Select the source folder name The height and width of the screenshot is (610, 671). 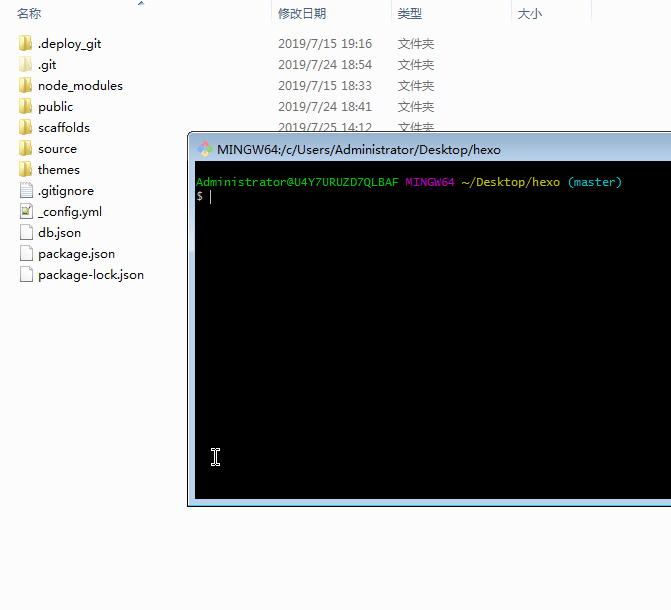click(x=57, y=149)
